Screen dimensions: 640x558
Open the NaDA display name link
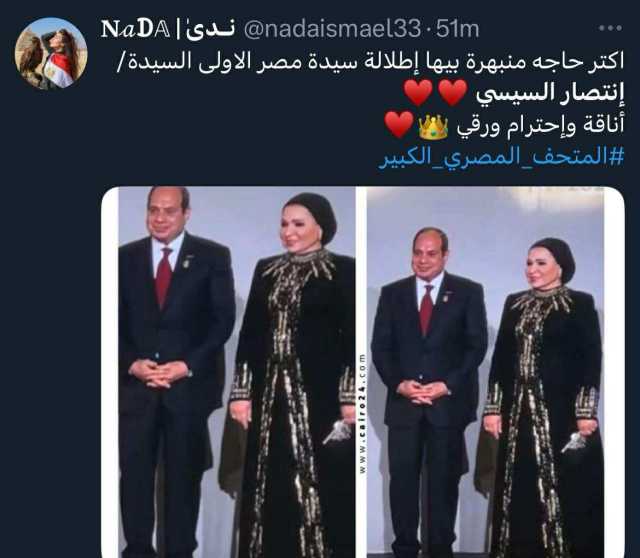pyautogui.click(x=135, y=29)
